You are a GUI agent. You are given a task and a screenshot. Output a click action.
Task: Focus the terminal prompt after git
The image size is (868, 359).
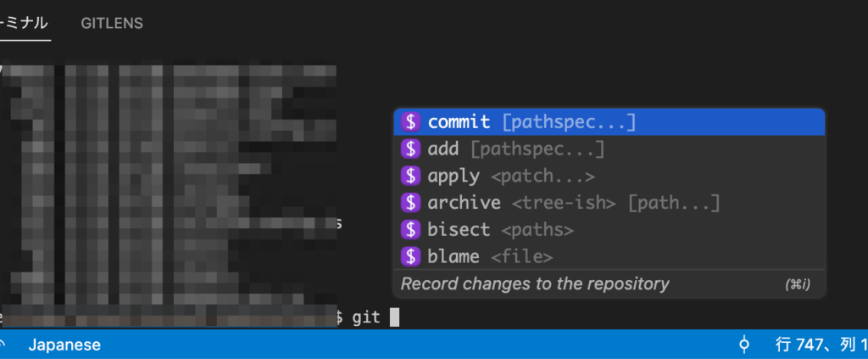click(x=394, y=317)
